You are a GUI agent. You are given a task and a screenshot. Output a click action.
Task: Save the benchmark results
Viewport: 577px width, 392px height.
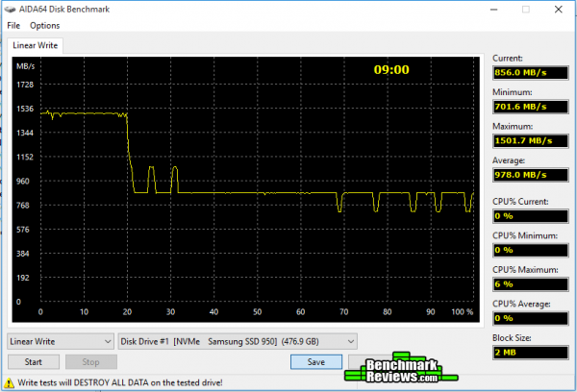315,362
